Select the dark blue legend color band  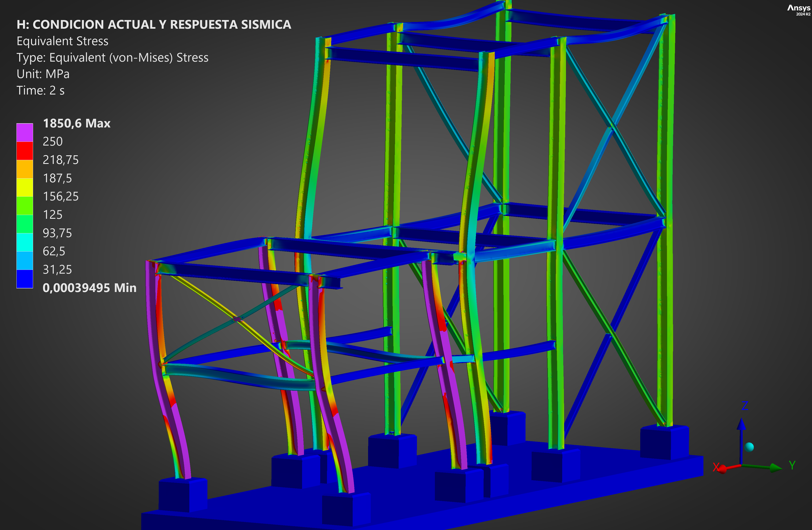[25, 279]
